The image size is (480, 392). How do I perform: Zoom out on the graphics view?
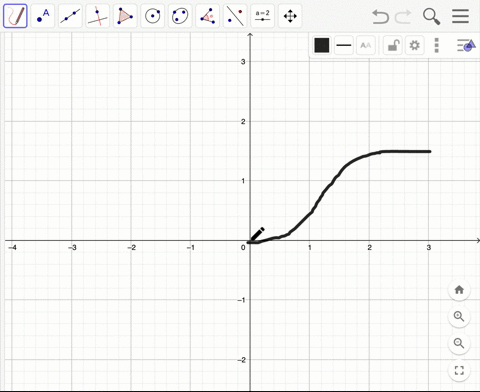point(459,343)
